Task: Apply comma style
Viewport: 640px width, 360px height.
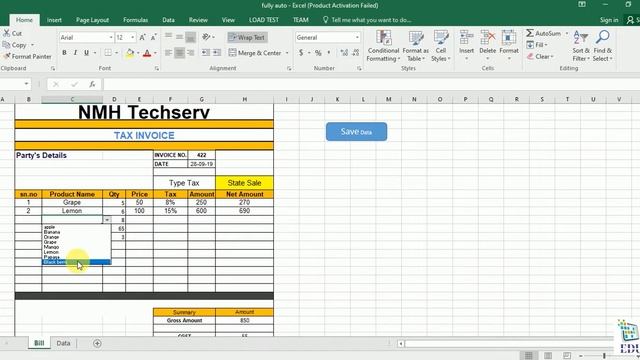Action: pyautogui.click(x=329, y=53)
